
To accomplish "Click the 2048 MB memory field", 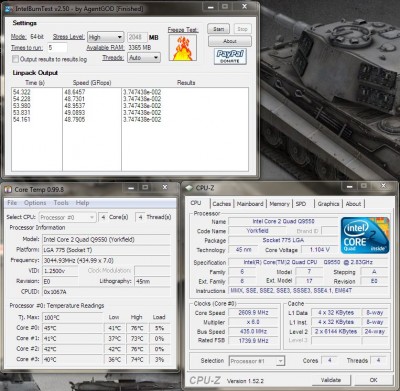I will 137,37.
